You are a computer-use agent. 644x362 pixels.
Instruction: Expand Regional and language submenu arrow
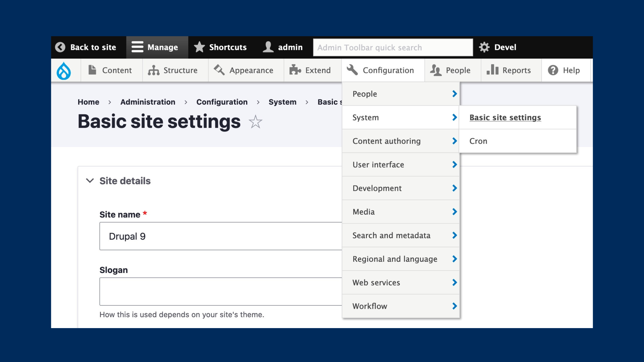pos(455,259)
